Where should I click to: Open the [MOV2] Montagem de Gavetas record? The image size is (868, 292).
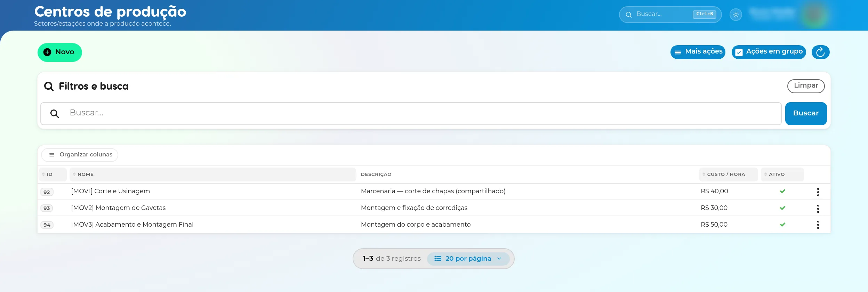119,208
